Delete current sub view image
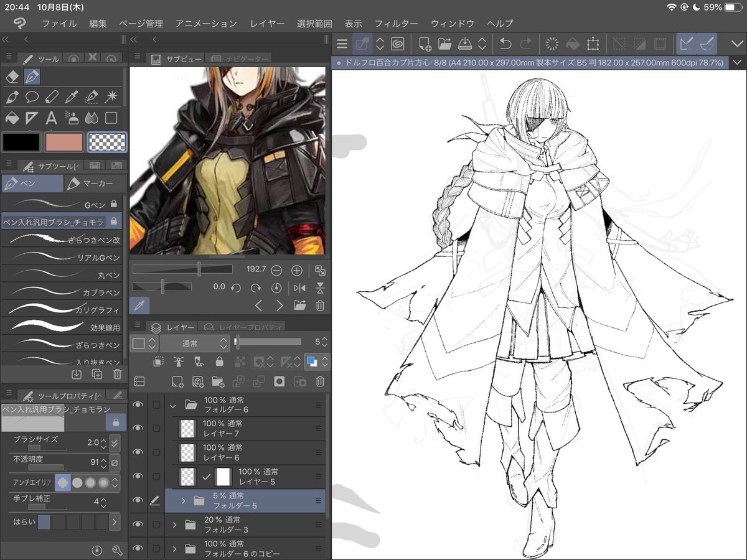Image resolution: width=747 pixels, height=560 pixels. tap(320, 306)
